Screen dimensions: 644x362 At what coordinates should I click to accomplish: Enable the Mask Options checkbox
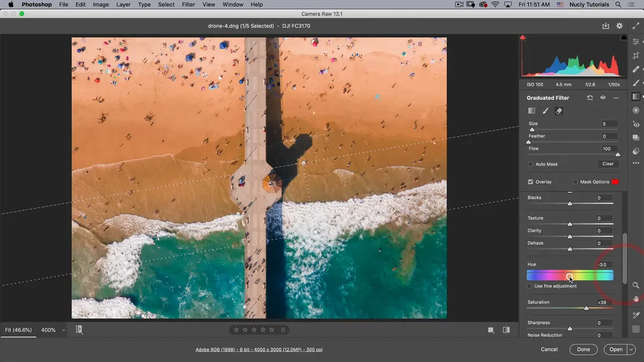[575, 182]
